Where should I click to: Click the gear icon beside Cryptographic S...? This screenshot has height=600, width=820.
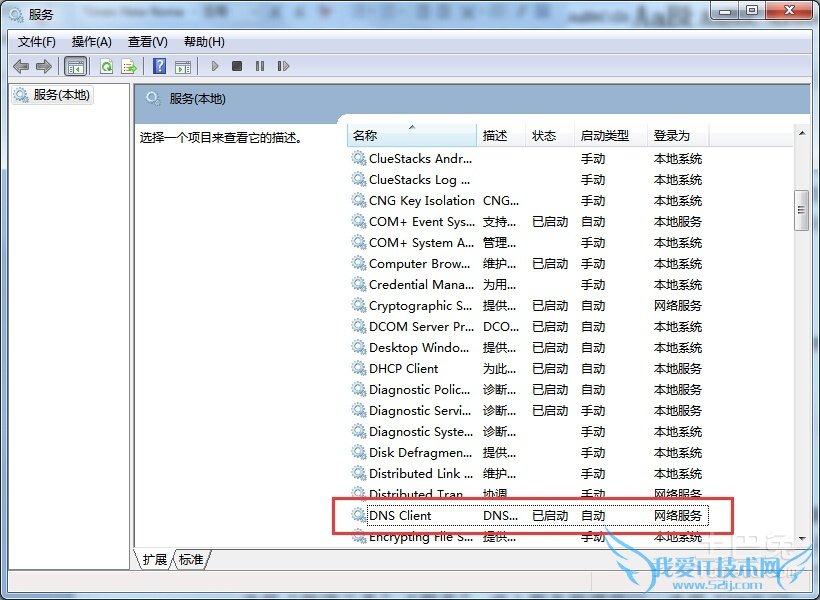358,304
